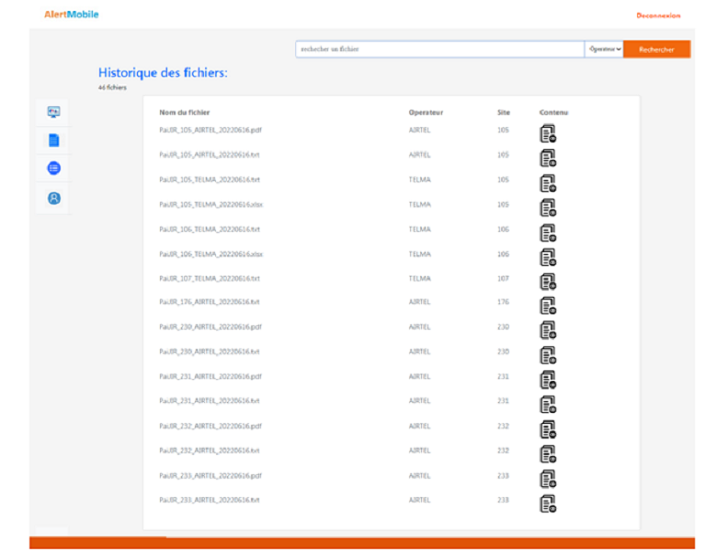Select file name PauIR_106_TELMA_20220616.xlsx
The image size is (728, 550).
click(211, 253)
